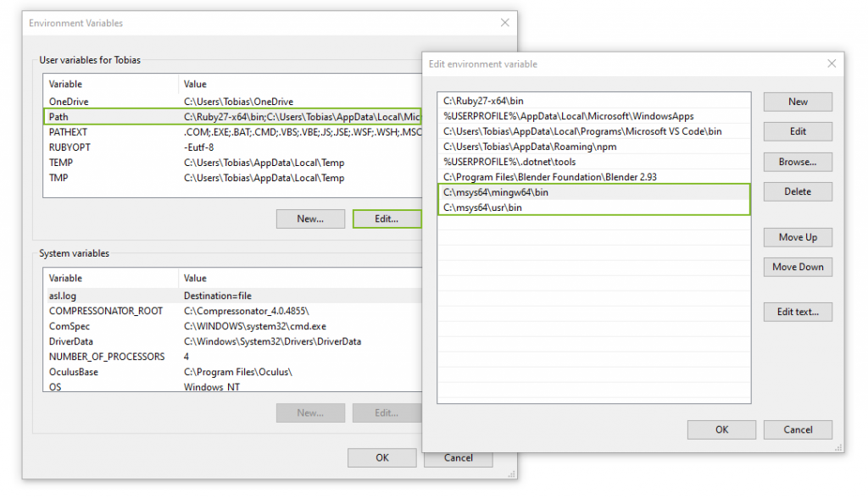The width and height of the screenshot is (868, 498).
Task: Select the OneDrive user variable row
Action: click(x=232, y=102)
